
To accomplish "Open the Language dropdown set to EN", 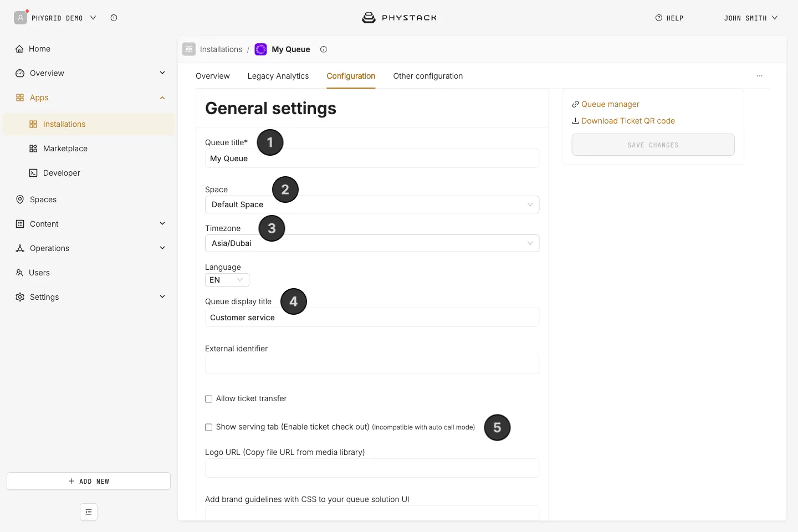I will click(227, 280).
